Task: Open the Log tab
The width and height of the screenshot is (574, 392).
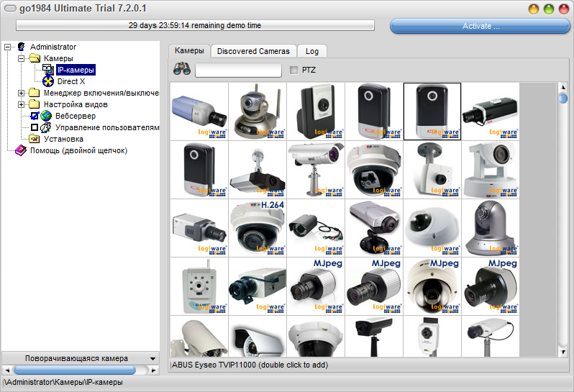Action: click(x=312, y=51)
